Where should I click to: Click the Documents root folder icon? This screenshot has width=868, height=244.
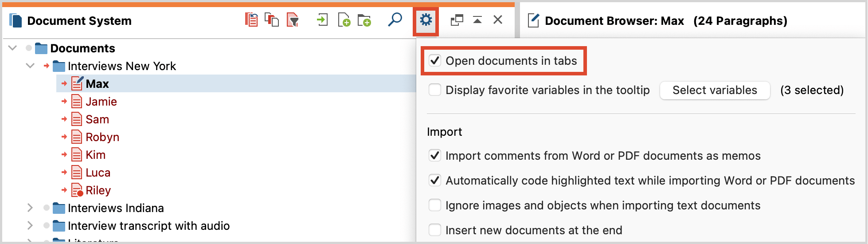pos(41,48)
